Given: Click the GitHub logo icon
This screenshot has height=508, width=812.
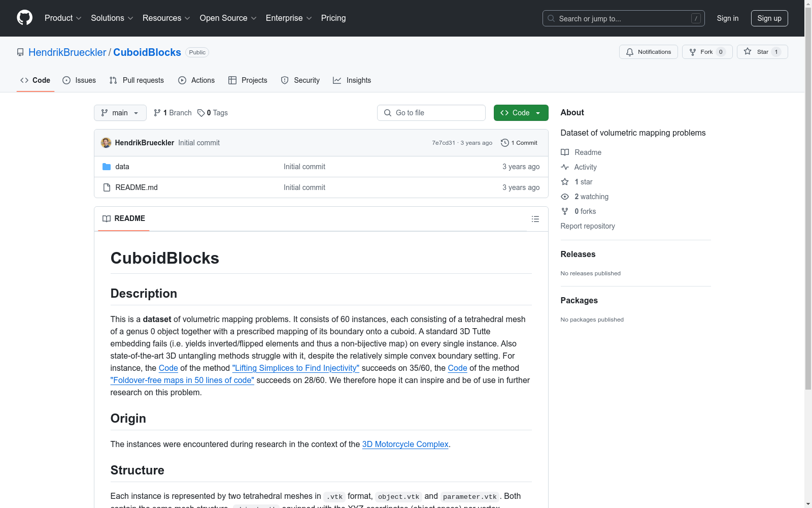Looking at the screenshot, I should (24, 18).
